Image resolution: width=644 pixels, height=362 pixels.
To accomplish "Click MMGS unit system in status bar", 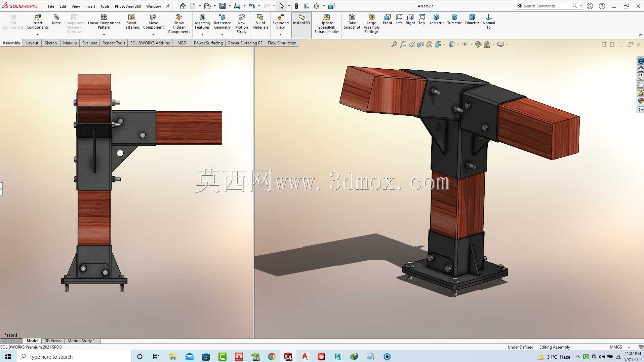I will pos(616,347).
